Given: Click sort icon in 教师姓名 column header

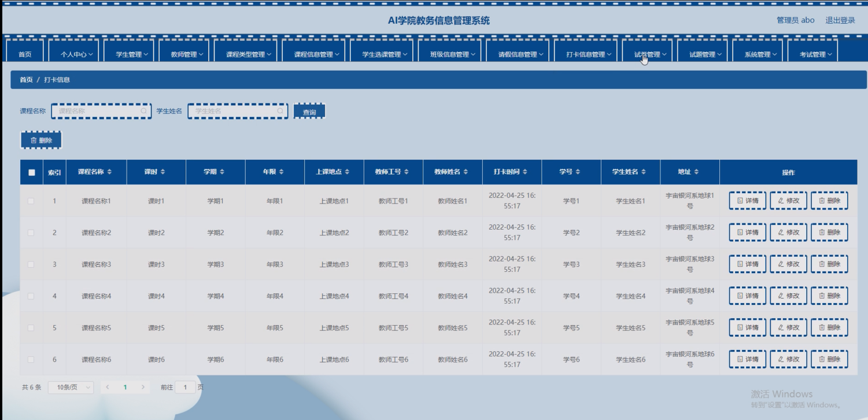Looking at the screenshot, I should point(466,172).
